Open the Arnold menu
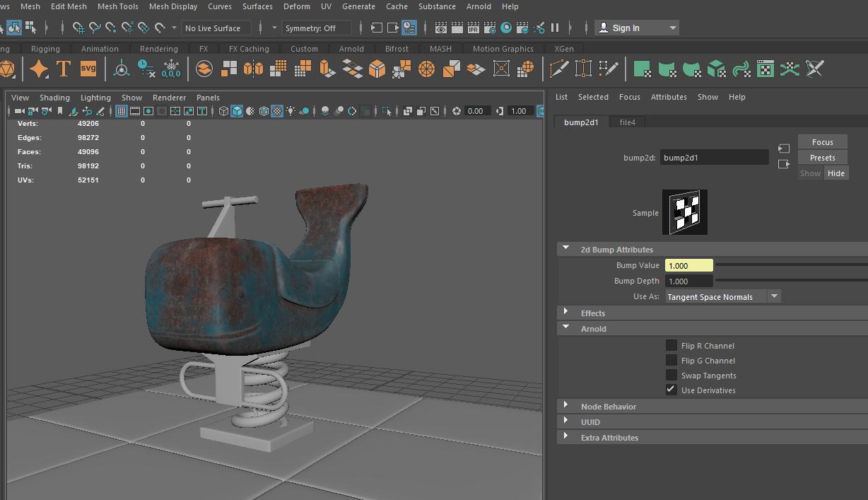Screen dimensions: 868x500 pyautogui.click(x=479, y=6)
